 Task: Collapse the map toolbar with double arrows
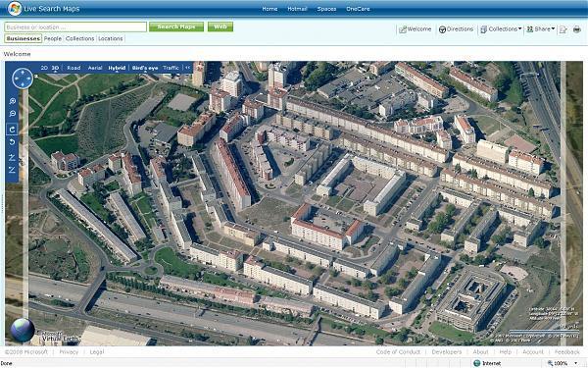(x=187, y=68)
